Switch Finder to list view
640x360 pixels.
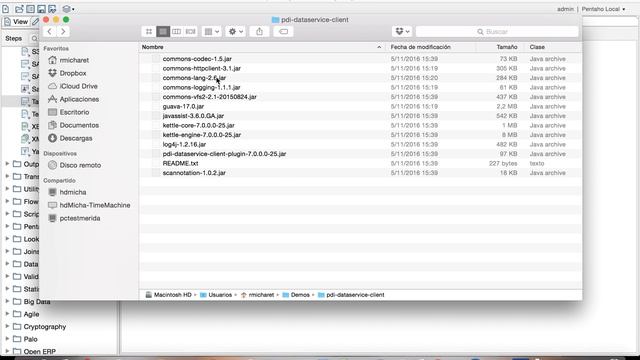163,31
